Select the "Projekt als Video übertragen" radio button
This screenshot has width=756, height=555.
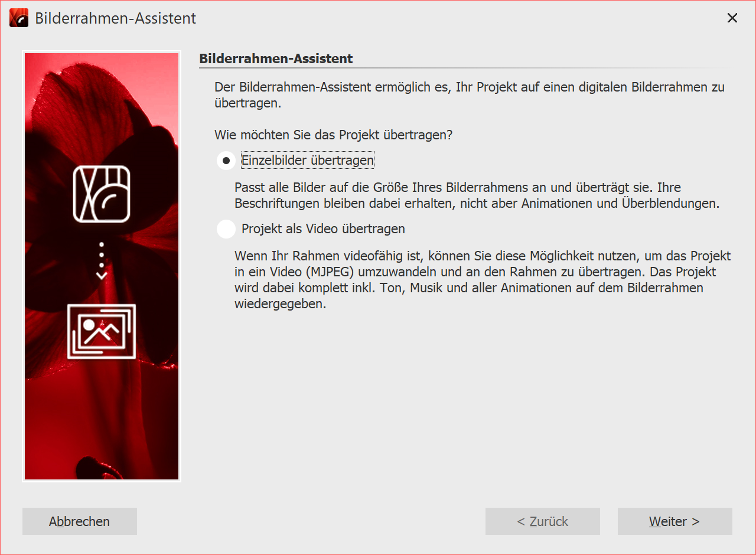click(x=226, y=229)
